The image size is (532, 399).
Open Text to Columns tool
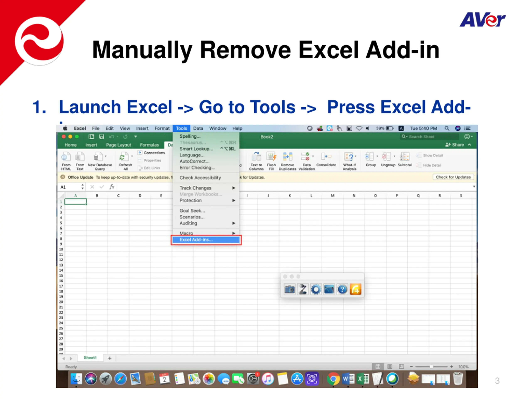[x=256, y=161]
